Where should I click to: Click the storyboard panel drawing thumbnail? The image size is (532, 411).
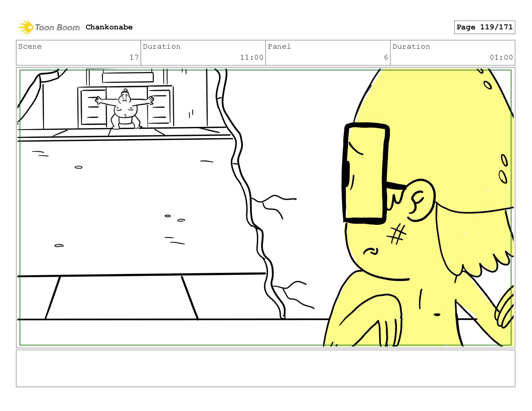[266, 208]
